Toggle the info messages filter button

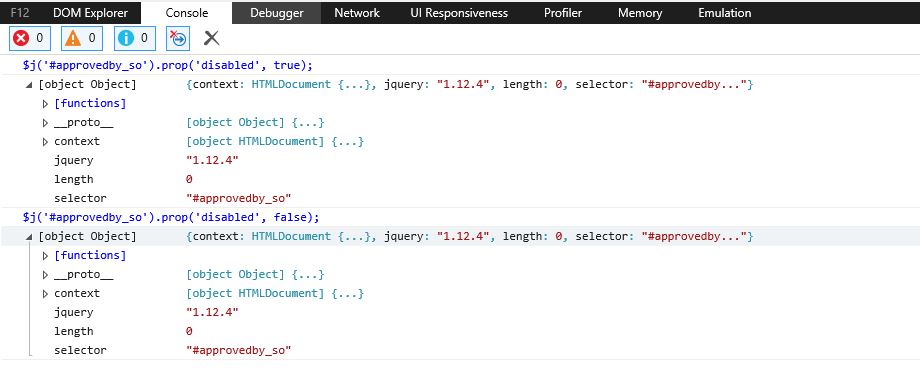[x=134, y=39]
